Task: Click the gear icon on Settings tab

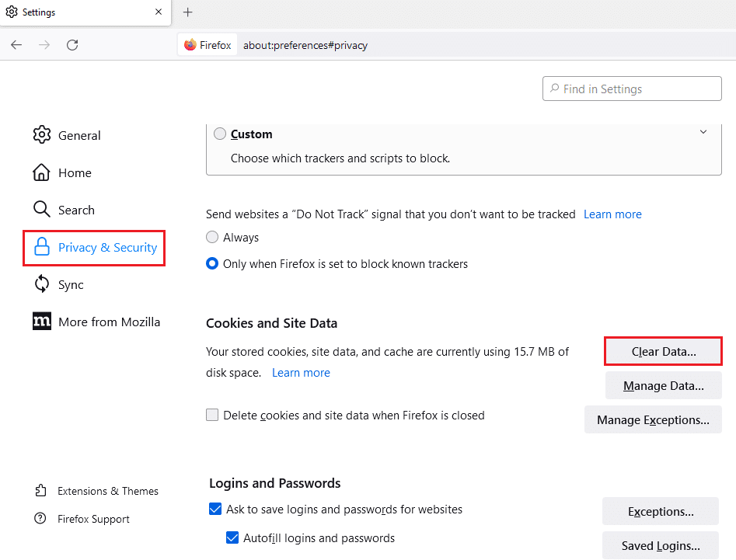Action: click(x=12, y=12)
